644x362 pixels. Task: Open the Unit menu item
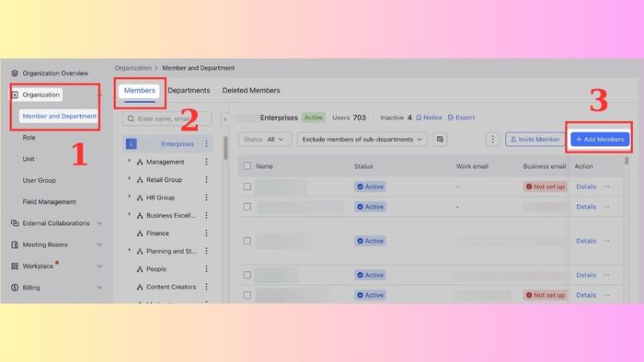(x=29, y=159)
